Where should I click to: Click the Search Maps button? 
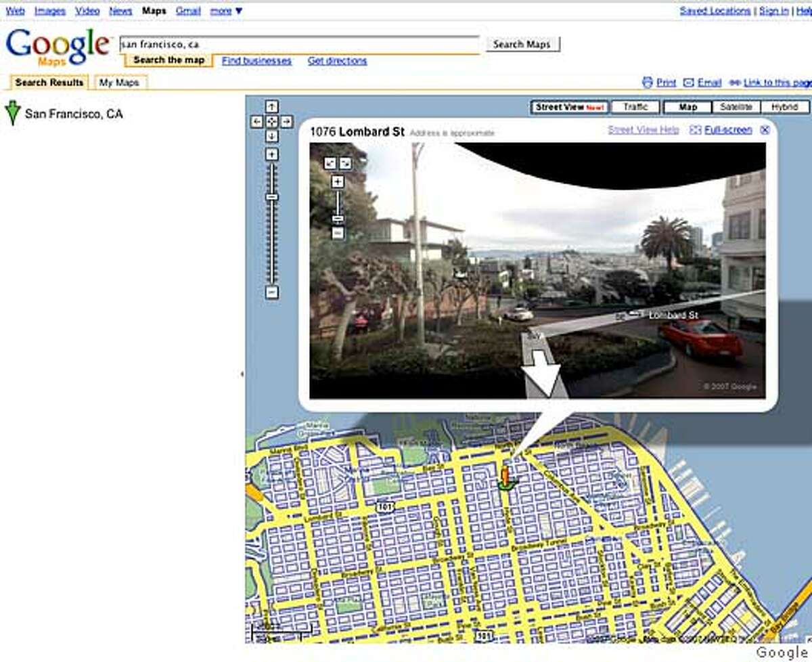pyautogui.click(x=522, y=45)
